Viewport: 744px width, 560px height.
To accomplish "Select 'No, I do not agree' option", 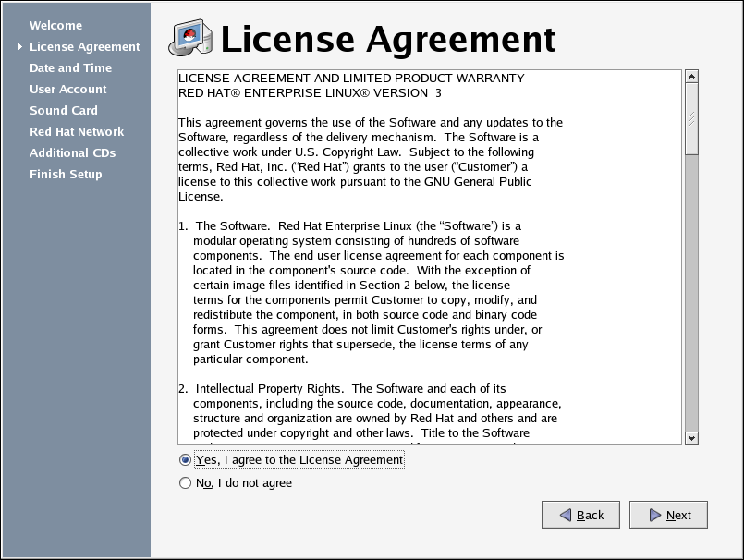I will pyautogui.click(x=186, y=483).
